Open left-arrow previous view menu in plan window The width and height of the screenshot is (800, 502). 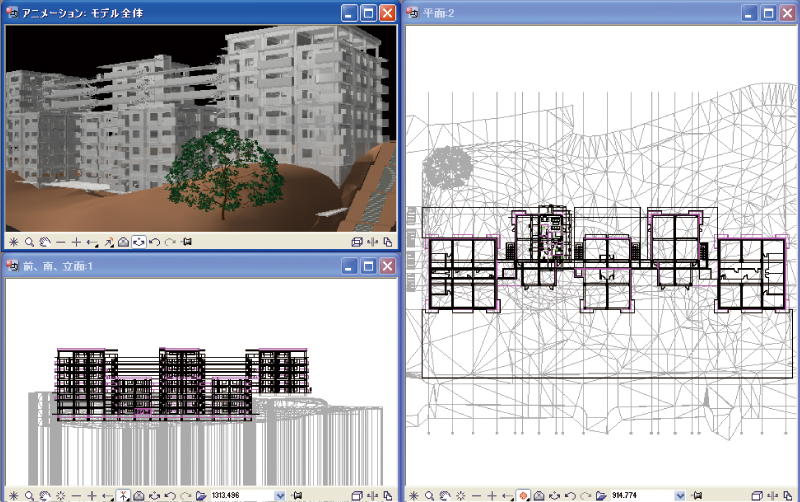point(507,495)
